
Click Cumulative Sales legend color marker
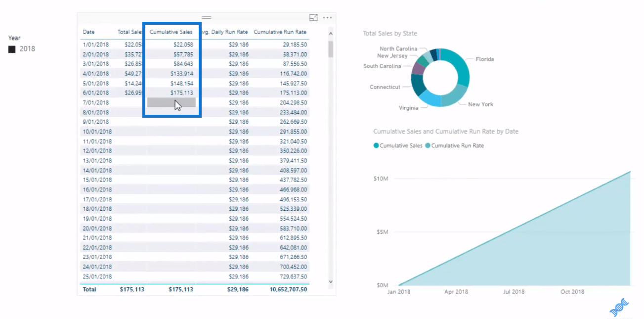(376, 145)
